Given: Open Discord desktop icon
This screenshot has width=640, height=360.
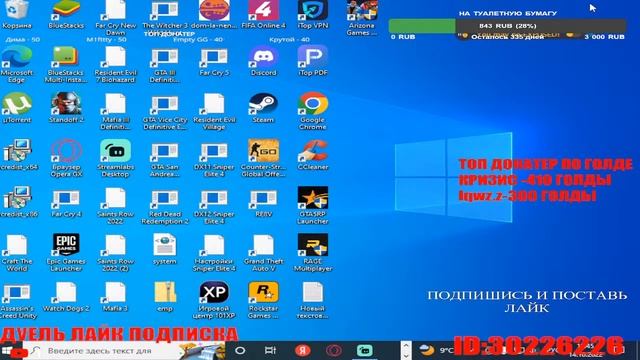Looking at the screenshot, I should pos(263,61).
